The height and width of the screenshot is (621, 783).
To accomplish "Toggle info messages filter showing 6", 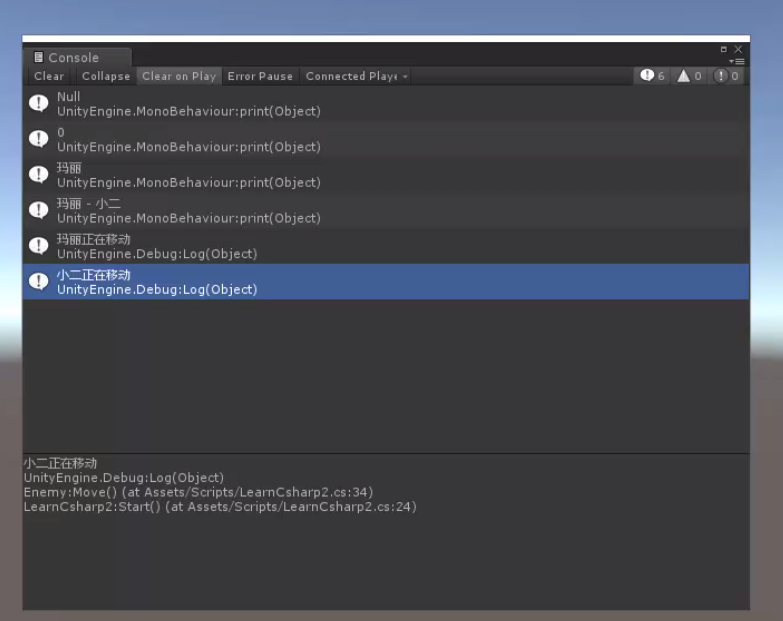I will tap(652, 76).
